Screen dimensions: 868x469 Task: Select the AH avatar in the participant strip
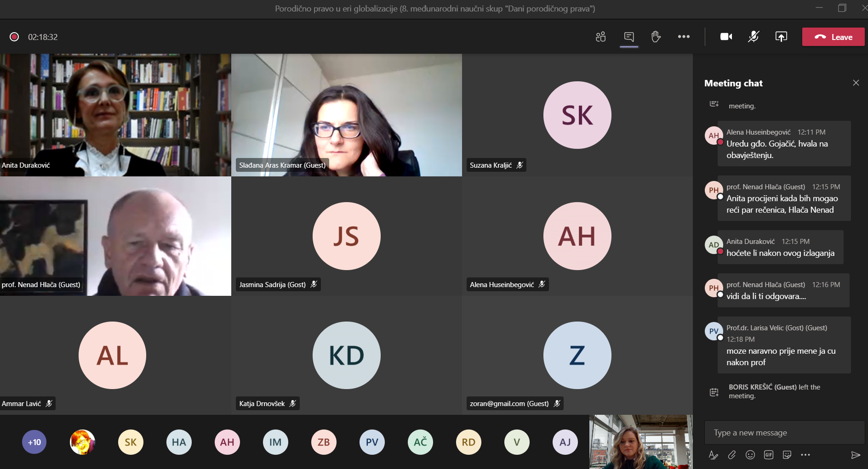coord(227,442)
